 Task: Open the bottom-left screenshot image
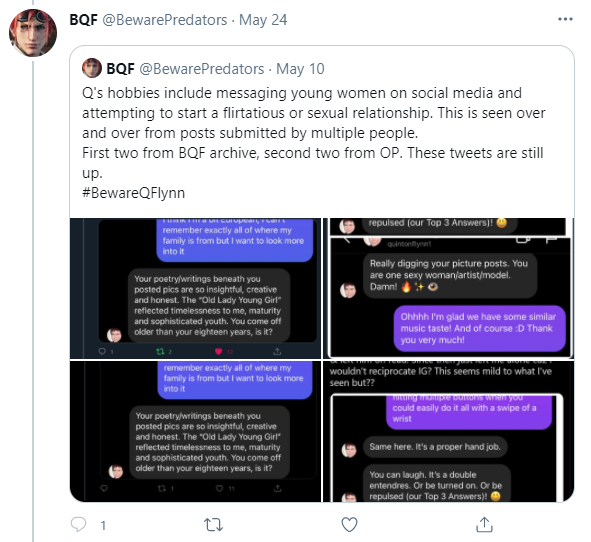point(196,431)
